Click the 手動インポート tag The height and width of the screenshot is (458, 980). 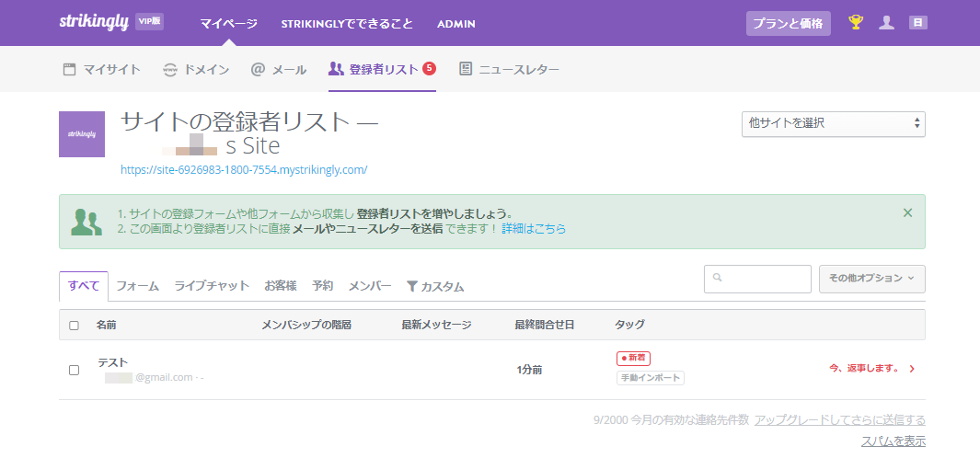coord(650,378)
